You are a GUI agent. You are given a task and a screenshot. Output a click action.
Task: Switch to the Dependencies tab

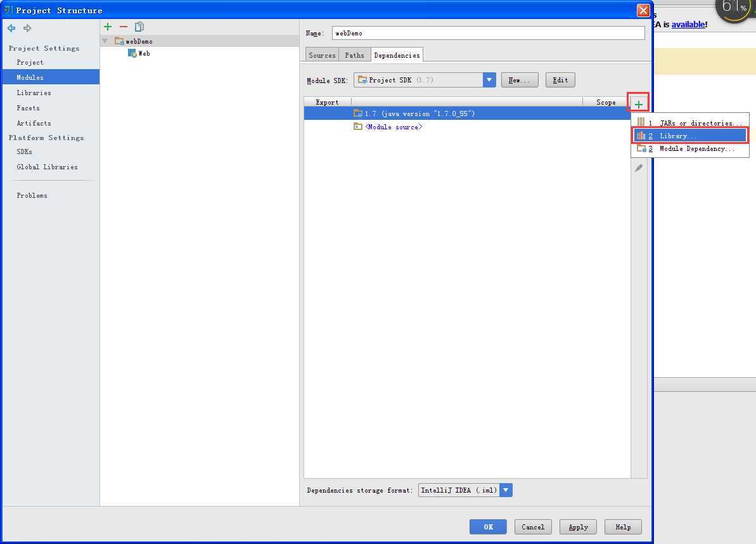pos(397,55)
